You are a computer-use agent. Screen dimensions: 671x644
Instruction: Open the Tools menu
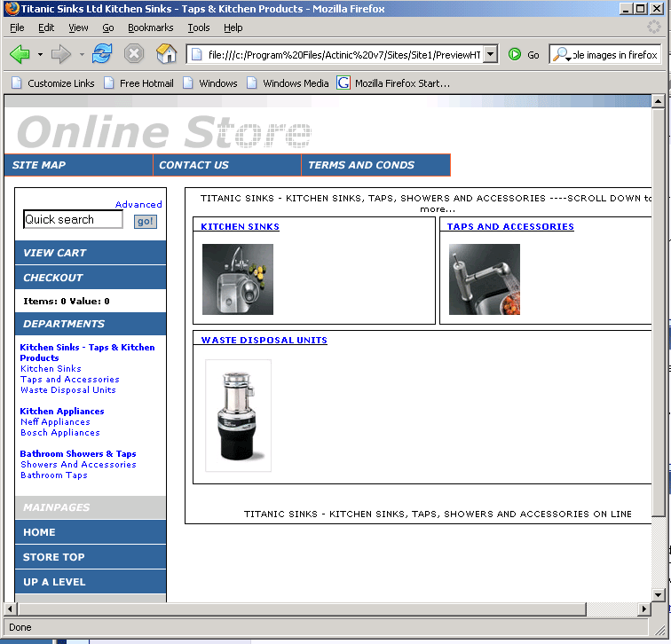pos(198,27)
